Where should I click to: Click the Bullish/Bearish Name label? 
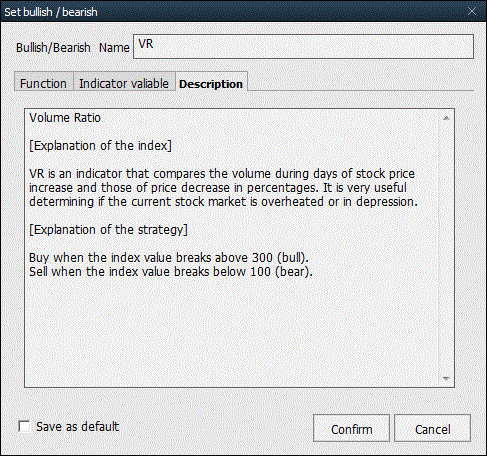click(73, 48)
